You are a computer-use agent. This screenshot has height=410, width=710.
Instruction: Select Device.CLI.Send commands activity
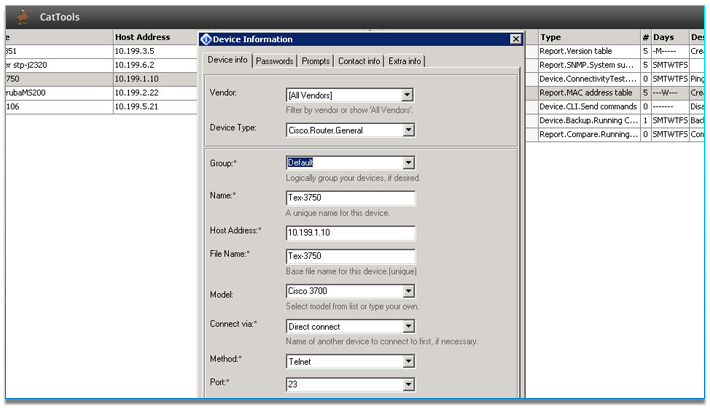[x=588, y=106]
